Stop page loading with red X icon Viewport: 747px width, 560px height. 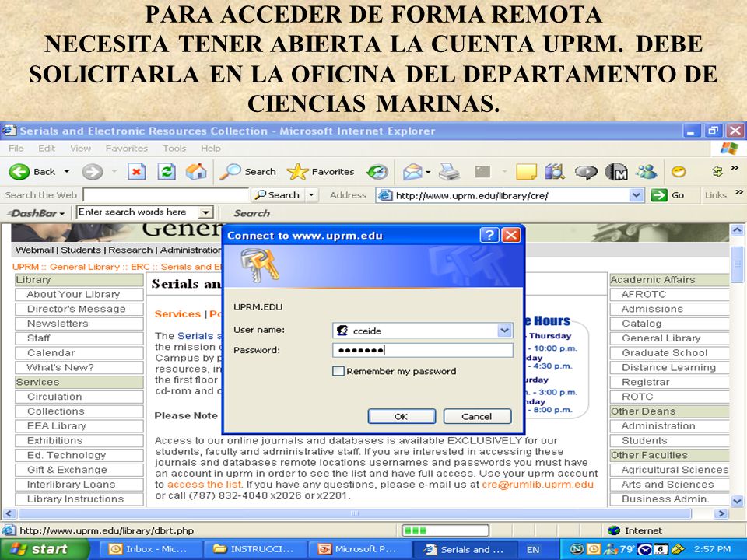coord(137,171)
